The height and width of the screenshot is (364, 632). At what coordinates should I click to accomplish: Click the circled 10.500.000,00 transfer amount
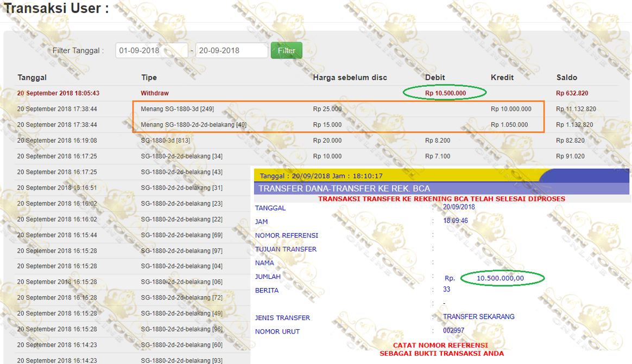coord(500,278)
